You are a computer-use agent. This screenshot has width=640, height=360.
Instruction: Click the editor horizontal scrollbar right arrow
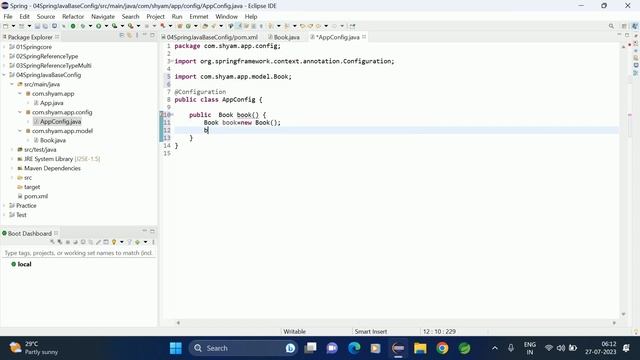[614, 322]
